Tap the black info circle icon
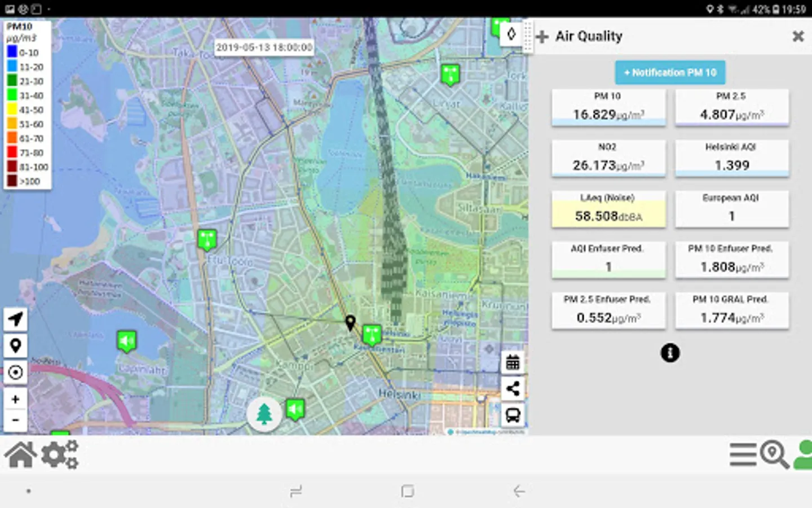Screen dimensions: 812x508 coord(670,353)
